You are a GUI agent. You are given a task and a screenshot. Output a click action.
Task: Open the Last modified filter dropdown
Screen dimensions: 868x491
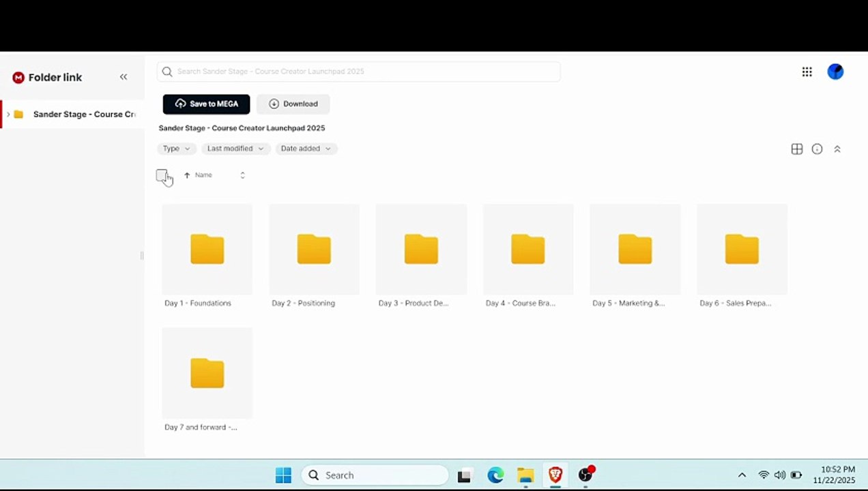(235, 149)
